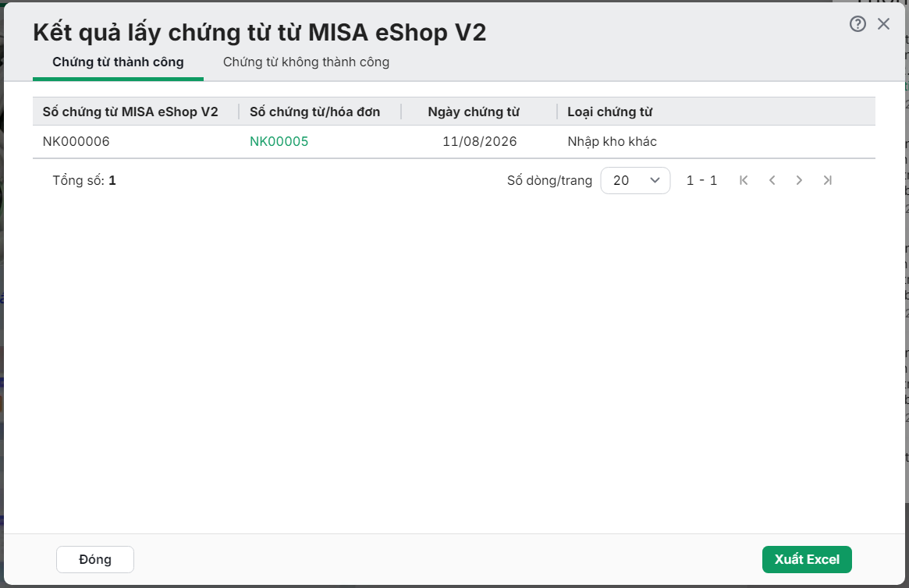The image size is (909, 588).
Task: Switch to Chứng từ không thành công tab
Action: tap(306, 62)
